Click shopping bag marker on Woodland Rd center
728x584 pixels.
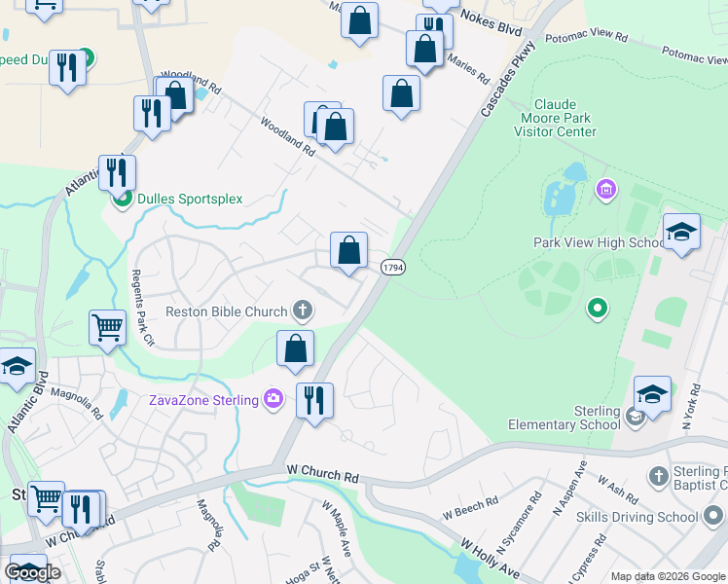coord(335,128)
